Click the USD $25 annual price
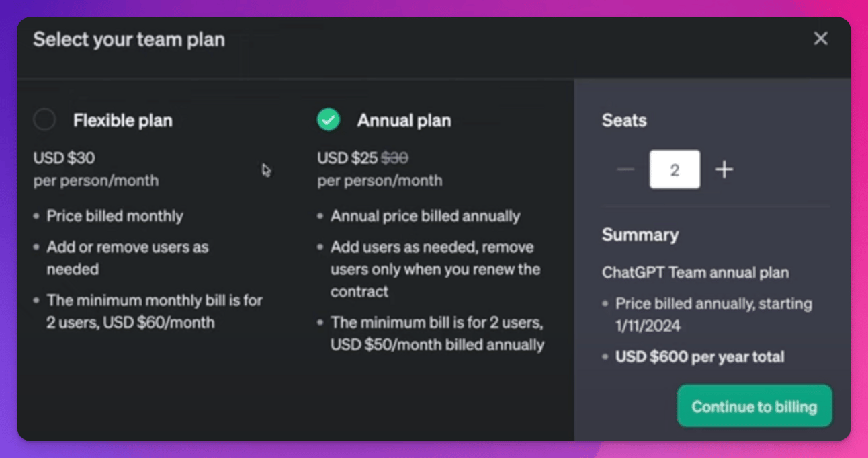Image resolution: width=868 pixels, height=458 pixels. (x=347, y=159)
